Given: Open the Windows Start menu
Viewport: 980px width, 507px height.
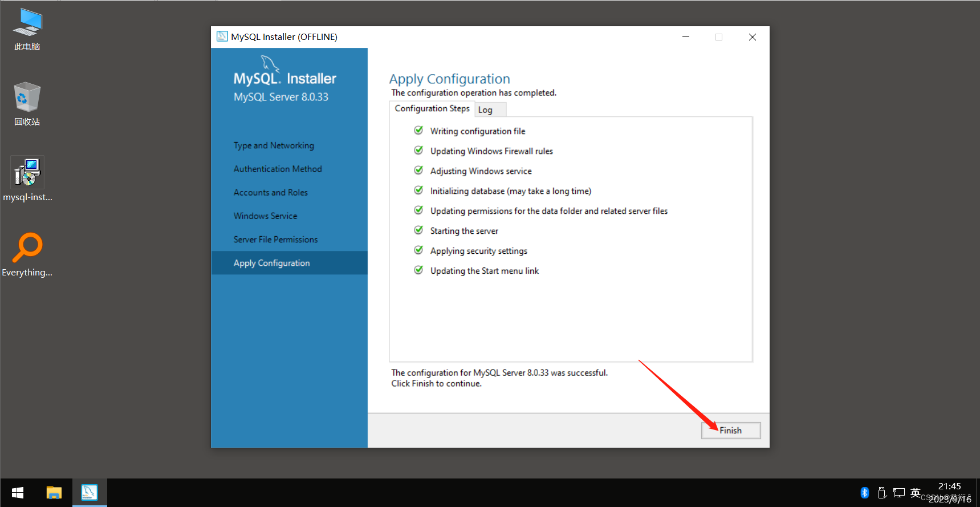Looking at the screenshot, I should tap(18, 493).
